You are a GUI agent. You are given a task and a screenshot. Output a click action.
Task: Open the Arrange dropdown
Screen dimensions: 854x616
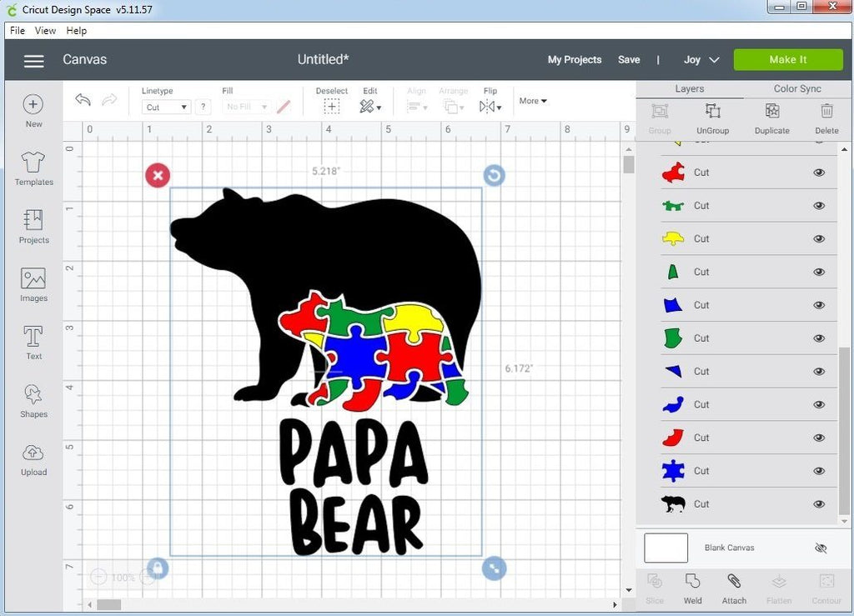453,106
